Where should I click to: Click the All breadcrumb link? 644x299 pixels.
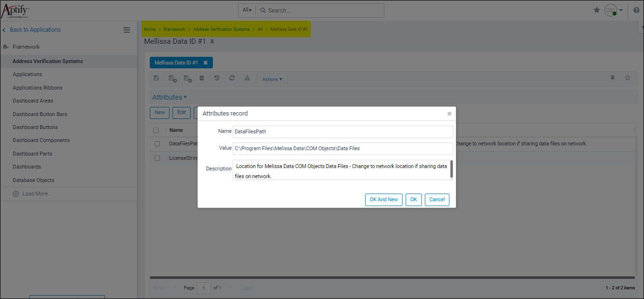tap(260, 29)
